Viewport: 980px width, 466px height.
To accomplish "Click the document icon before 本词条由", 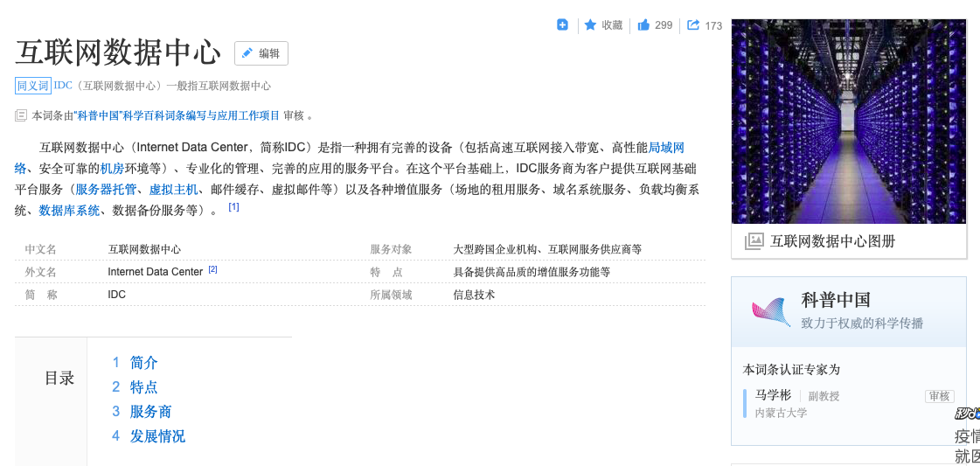I will point(21,115).
